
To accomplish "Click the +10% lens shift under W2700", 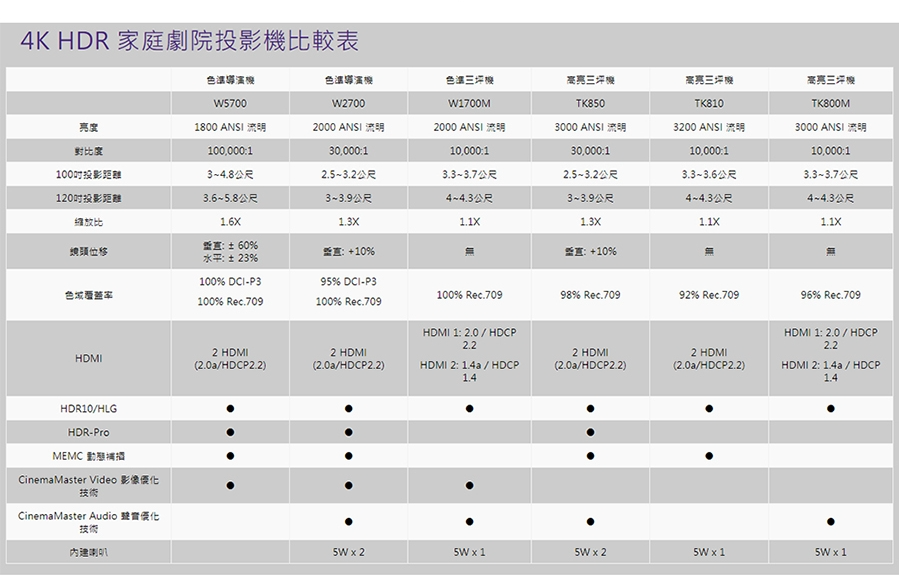I will (x=349, y=252).
